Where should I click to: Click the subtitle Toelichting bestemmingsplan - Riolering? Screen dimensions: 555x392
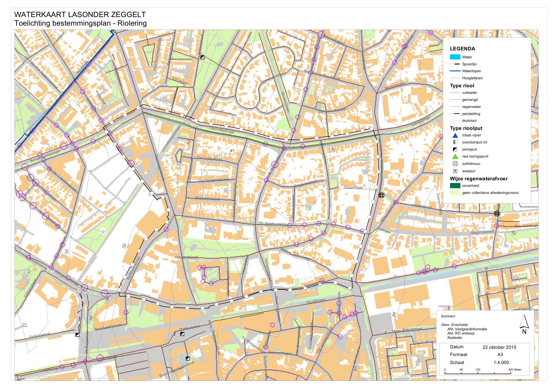click(80, 23)
